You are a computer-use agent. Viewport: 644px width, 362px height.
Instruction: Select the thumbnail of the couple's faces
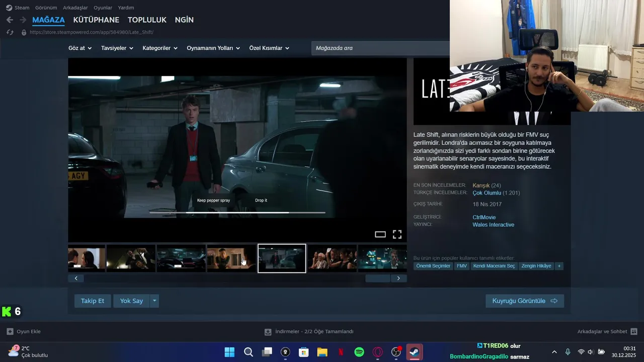87,258
